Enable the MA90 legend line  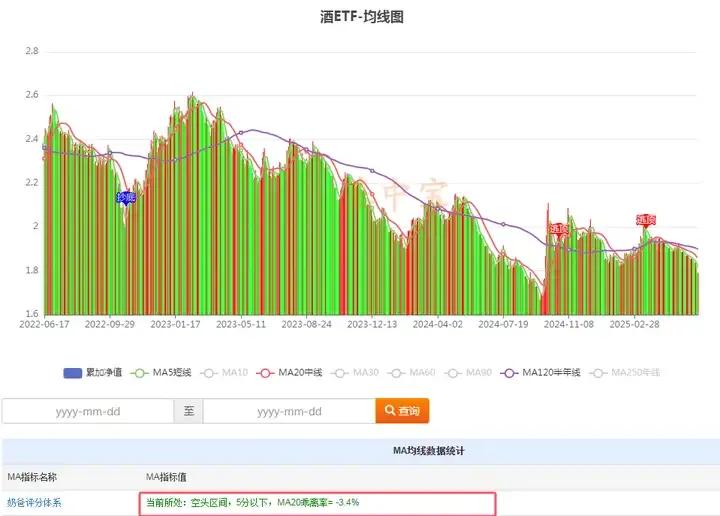coord(468,373)
